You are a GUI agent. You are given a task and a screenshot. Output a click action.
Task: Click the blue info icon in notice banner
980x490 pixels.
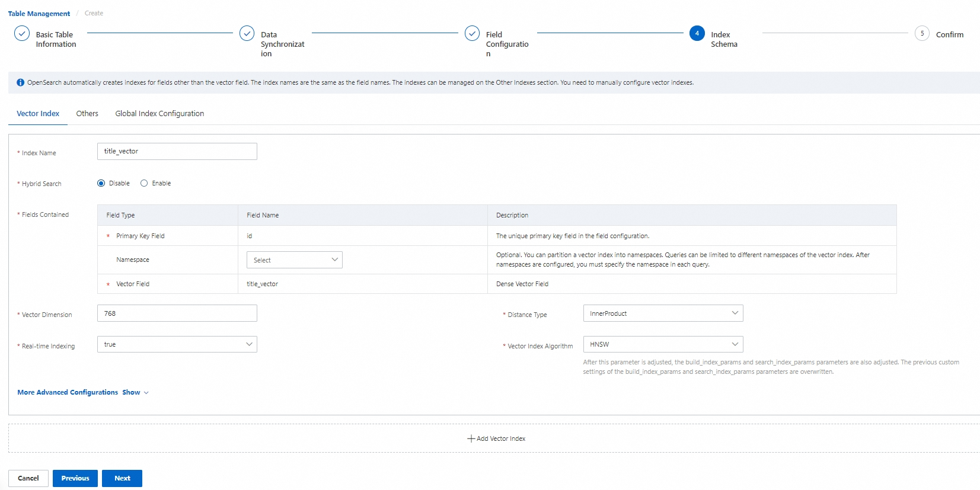click(x=21, y=82)
